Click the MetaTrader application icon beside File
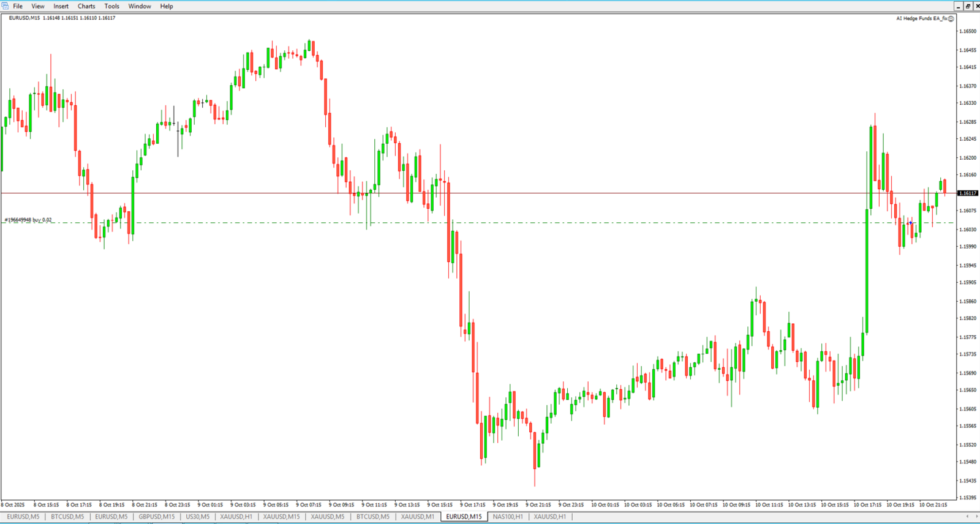Viewport: 980px width, 524px height. coord(6,6)
